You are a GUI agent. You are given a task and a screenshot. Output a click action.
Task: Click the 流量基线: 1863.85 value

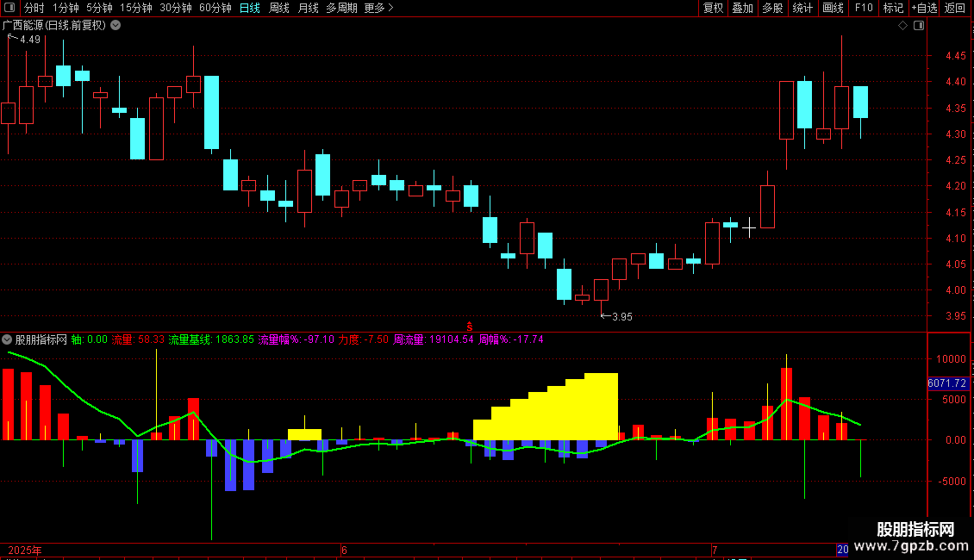pyautogui.click(x=211, y=339)
